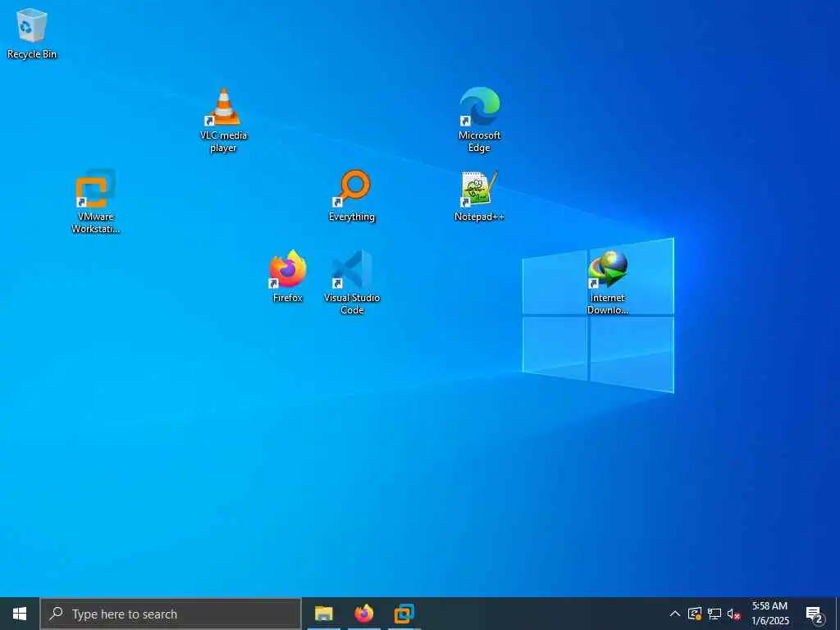Open VMware Workstation from the taskbar
Screen dimensions: 840x630
click(404, 614)
